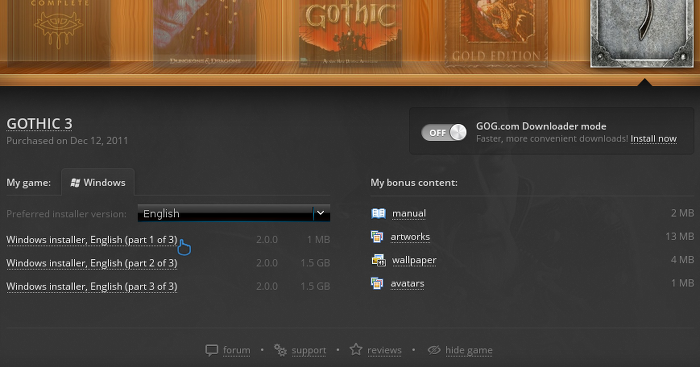Download the wallpaper bonus content
Viewport: 700px width, 367px height.
[414, 260]
